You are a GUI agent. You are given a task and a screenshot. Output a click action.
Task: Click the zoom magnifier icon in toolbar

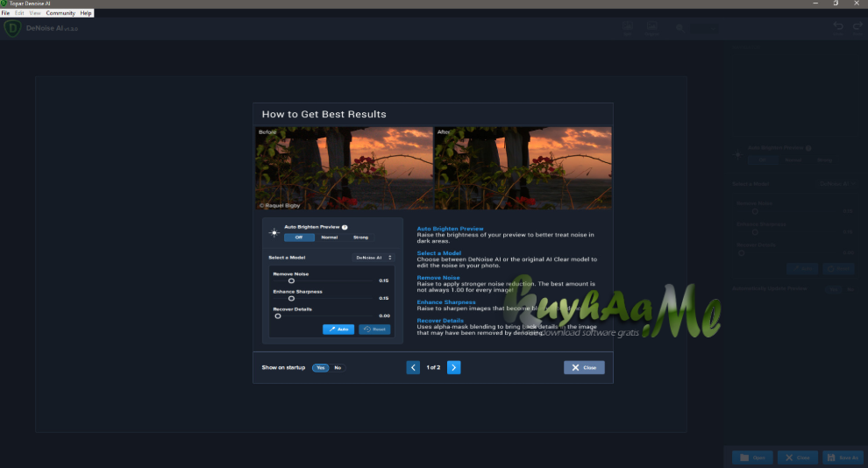[x=679, y=27]
